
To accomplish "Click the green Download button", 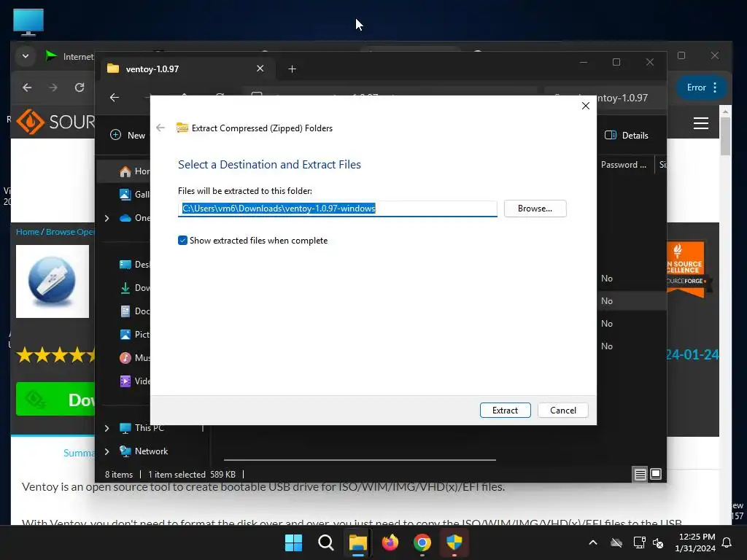I will (55, 399).
